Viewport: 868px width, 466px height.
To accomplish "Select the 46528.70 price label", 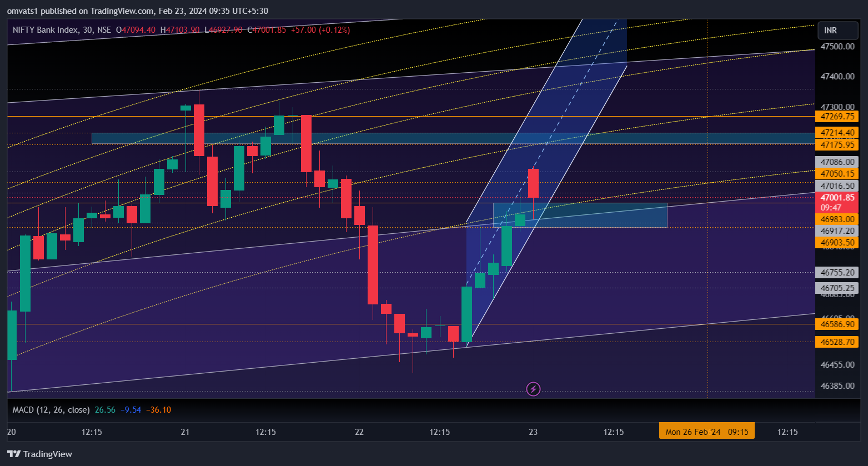I will (x=837, y=342).
